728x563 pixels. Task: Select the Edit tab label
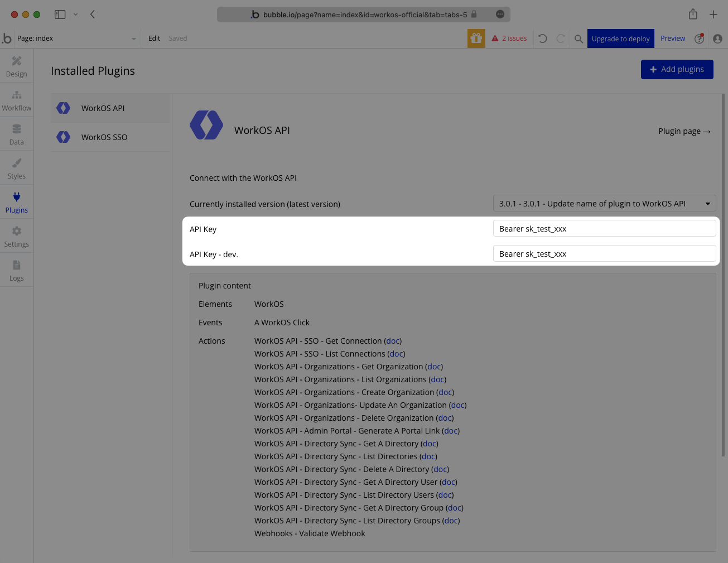153,38
